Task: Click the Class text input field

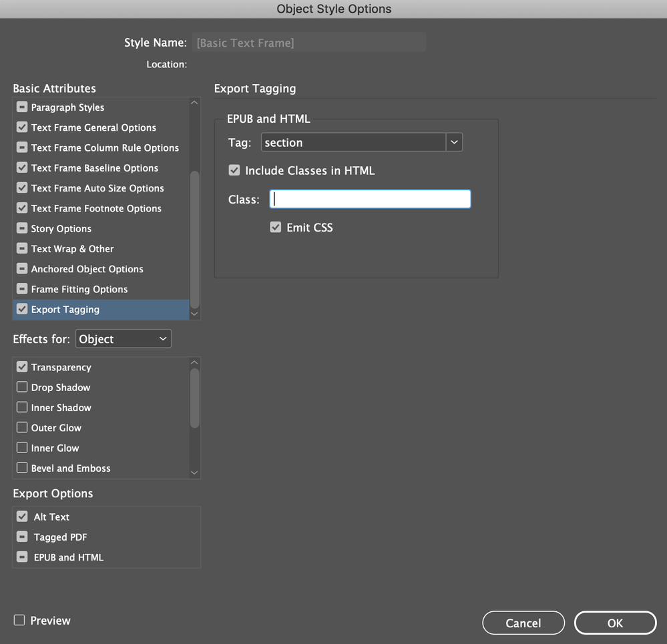Action: point(370,199)
